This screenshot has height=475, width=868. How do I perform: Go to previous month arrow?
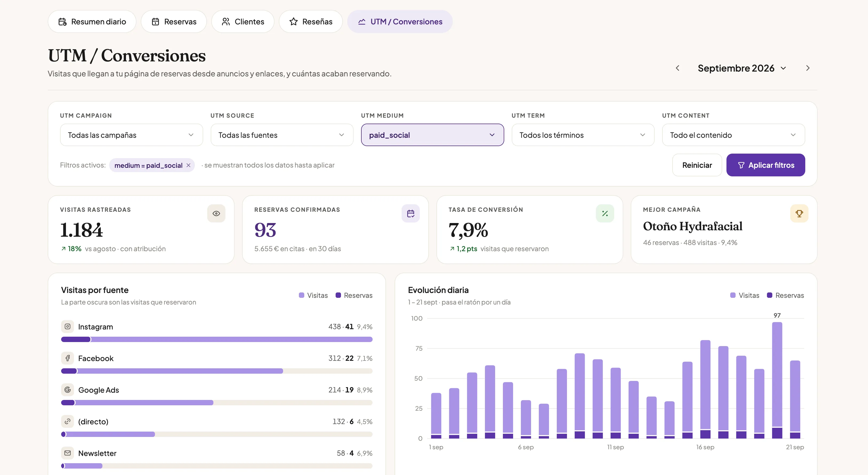point(677,68)
